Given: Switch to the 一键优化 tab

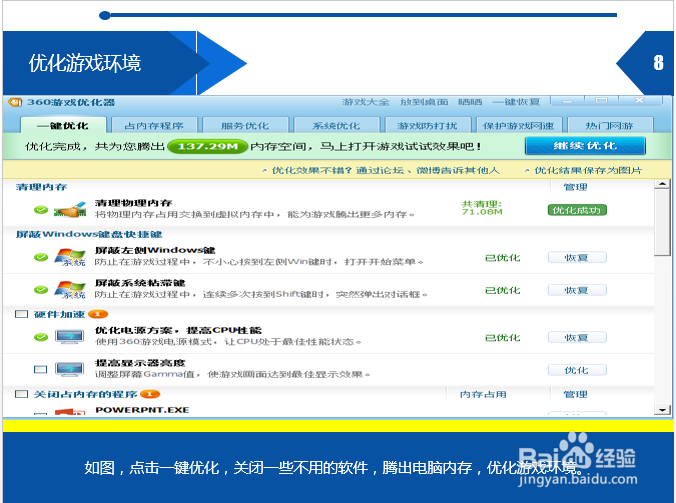Looking at the screenshot, I should 63,125.
